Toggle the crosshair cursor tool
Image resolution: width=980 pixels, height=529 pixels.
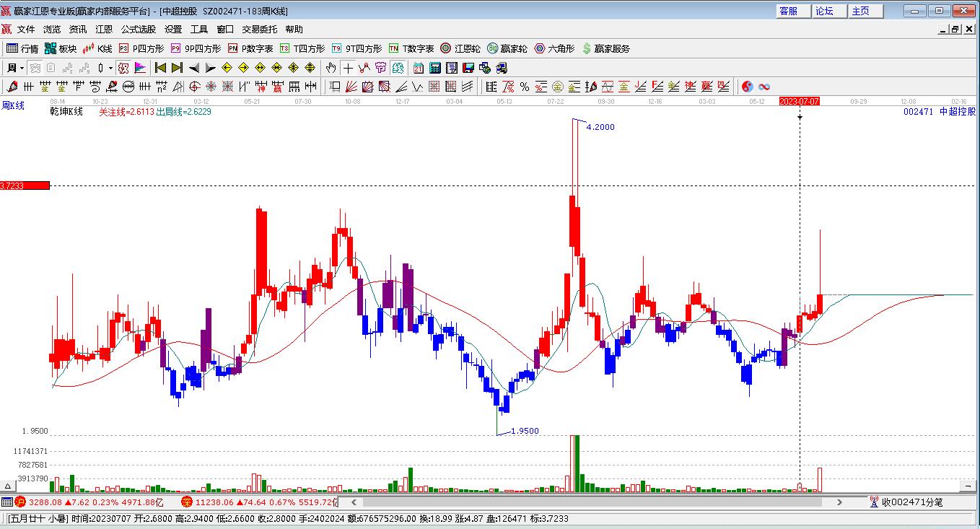pos(348,68)
